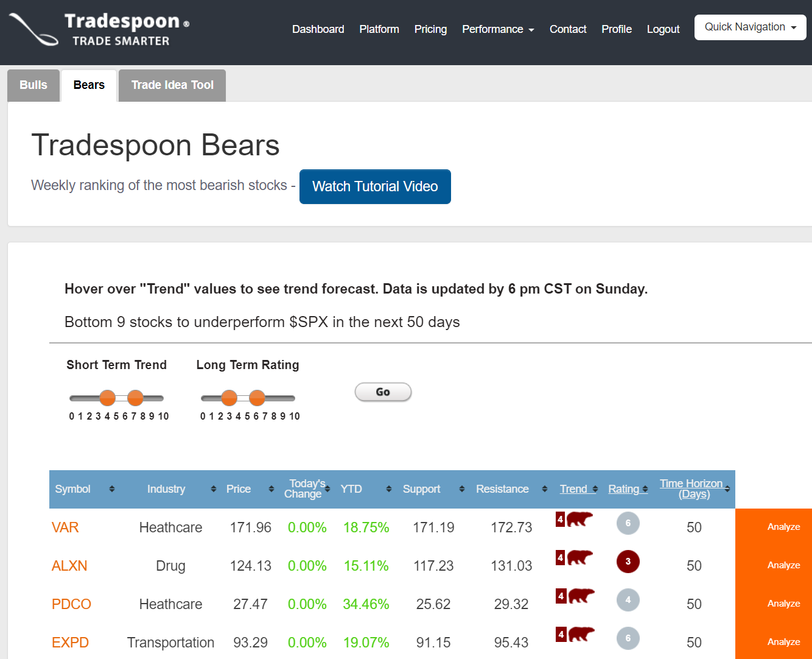Image resolution: width=812 pixels, height=659 pixels.
Task: Click VAR resistance value 172.73
Action: (511, 527)
